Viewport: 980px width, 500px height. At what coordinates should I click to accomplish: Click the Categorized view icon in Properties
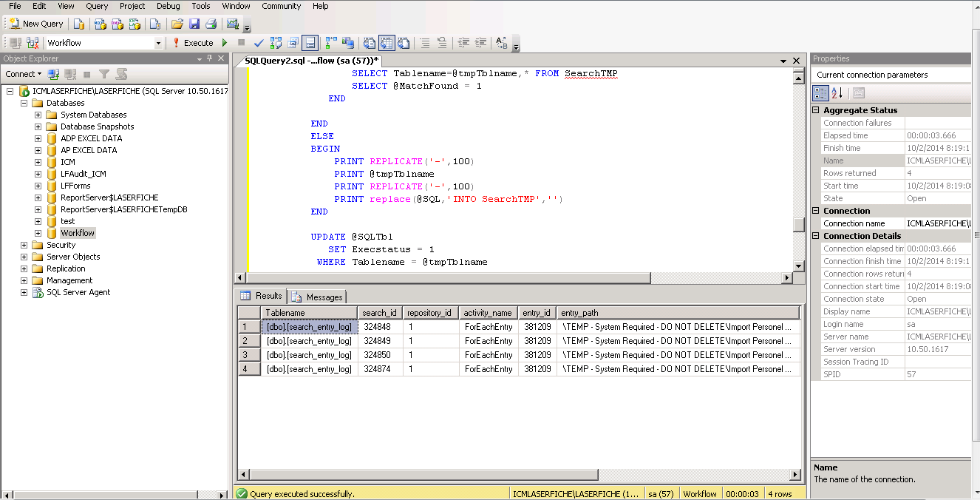tap(820, 93)
